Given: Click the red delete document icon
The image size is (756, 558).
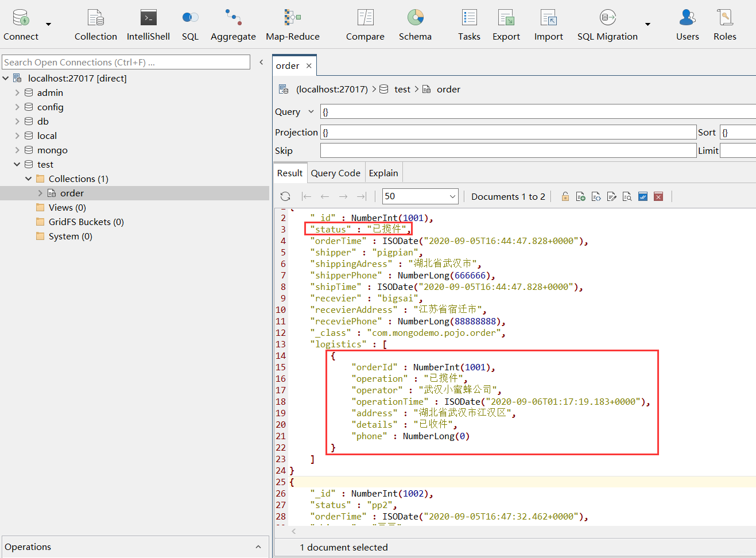Looking at the screenshot, I should click(x=658, y=196).
